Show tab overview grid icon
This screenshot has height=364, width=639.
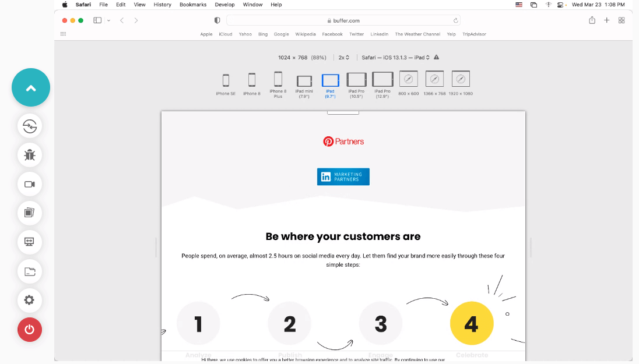point(622,20)
